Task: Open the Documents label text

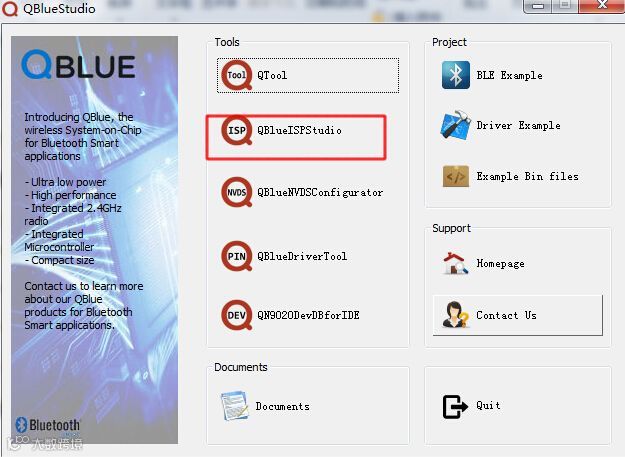Action: pyautogui.click(x=283, y=406)
